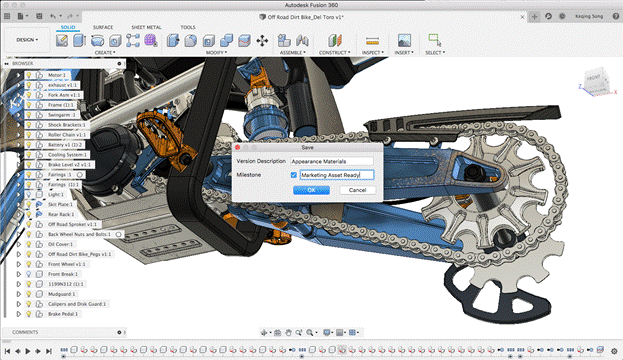
Task: Jump to the timeline beginning
Action: tap(7, 351)
